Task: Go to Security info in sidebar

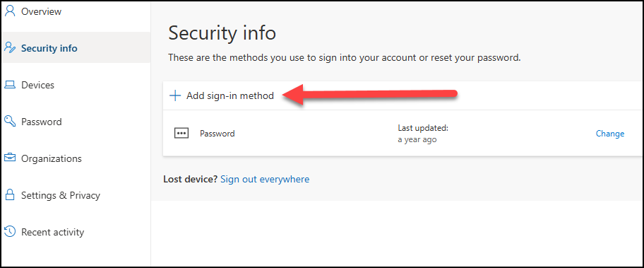Action: pyautogui.click(x=49, y=48)
